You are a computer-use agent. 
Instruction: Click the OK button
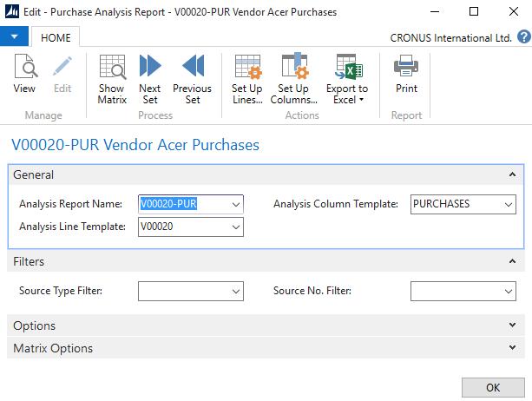493,387
